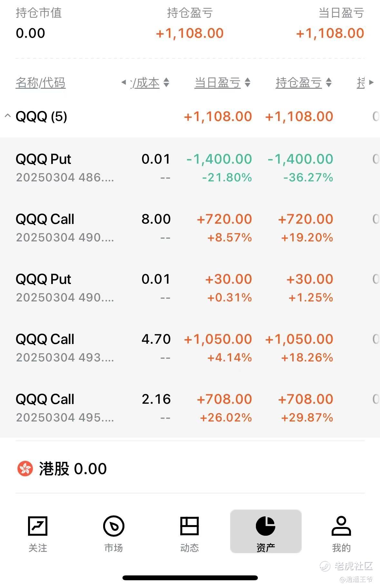Select the 资产 pie chart tab

265,526
